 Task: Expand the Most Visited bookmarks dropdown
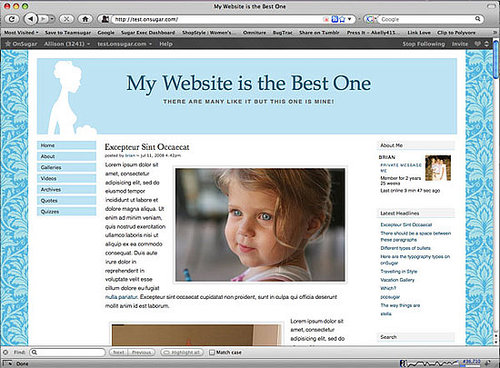[21, 32]
